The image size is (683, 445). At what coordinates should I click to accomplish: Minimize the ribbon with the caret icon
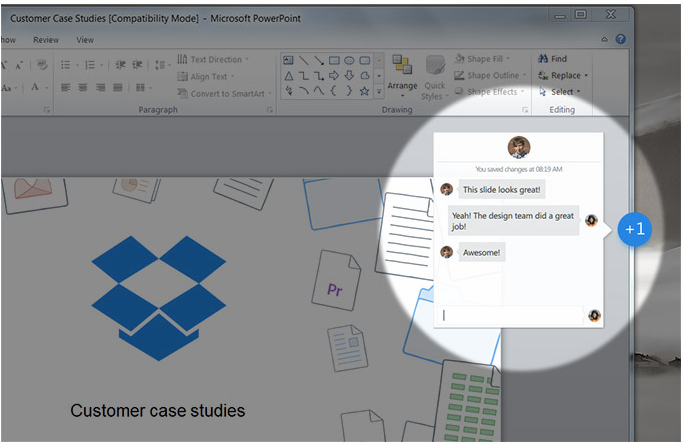pos(605,40)
